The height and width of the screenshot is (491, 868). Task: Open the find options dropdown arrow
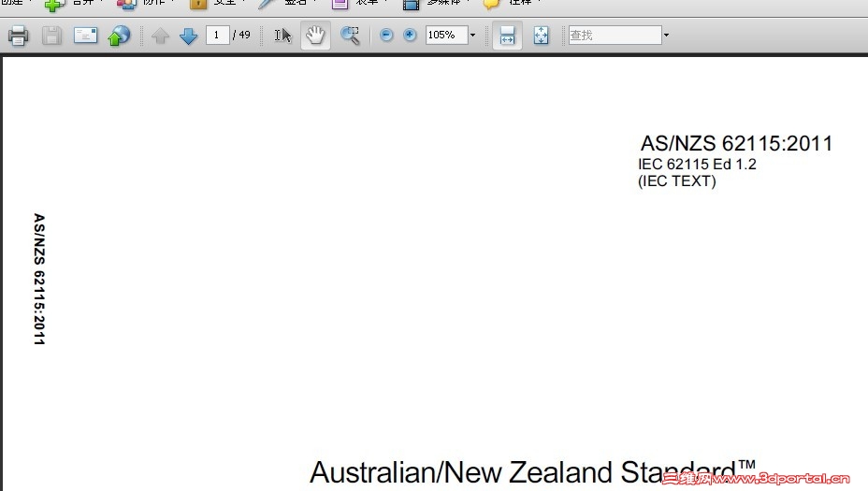coord(667,35)
